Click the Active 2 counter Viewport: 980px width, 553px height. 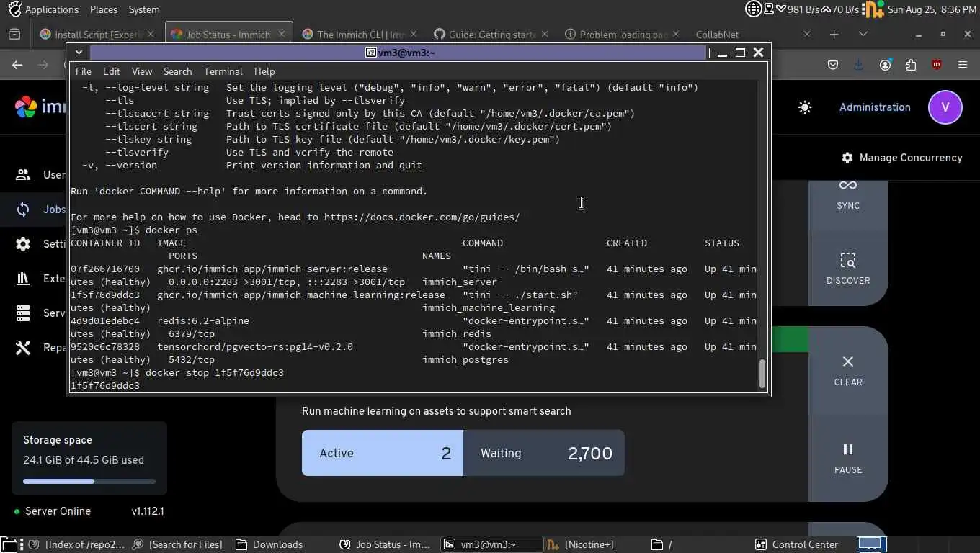[x=382, y=453]
